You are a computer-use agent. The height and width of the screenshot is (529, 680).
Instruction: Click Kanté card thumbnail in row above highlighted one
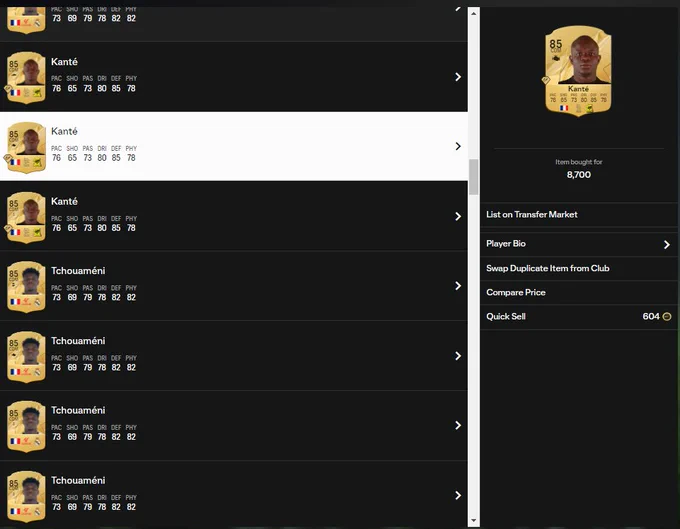pos(26,78)
